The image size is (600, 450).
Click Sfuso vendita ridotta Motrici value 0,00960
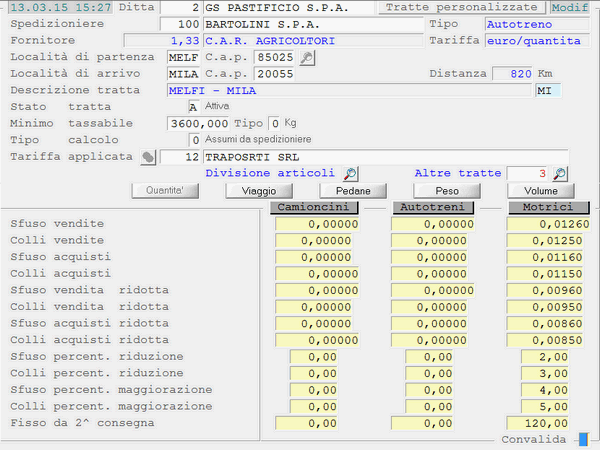pos(545,290)
